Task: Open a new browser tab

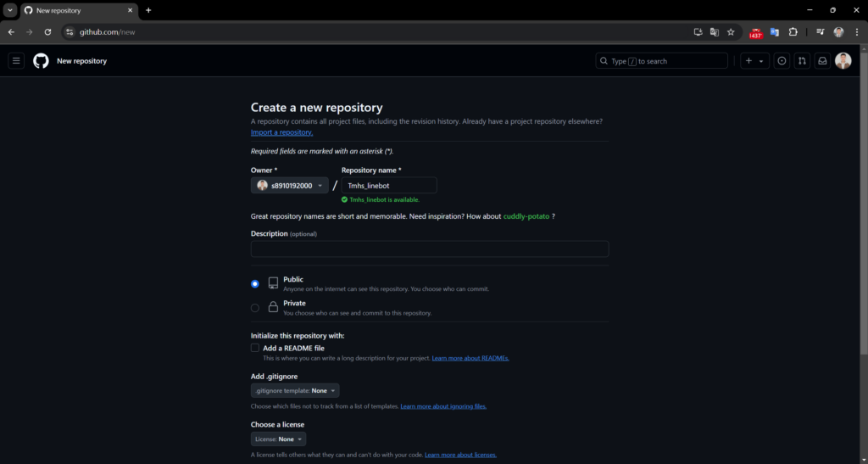Action: tap(148, 10)
